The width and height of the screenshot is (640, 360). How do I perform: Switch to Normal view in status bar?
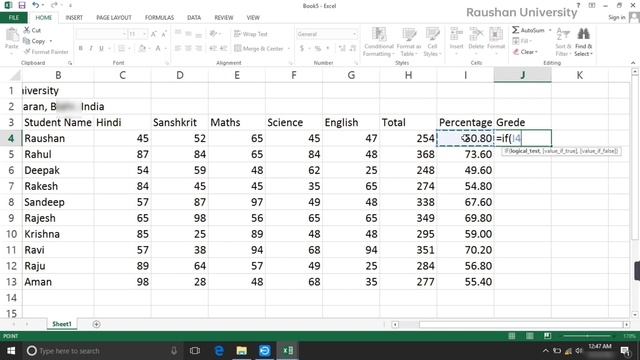tap(511, 336)
